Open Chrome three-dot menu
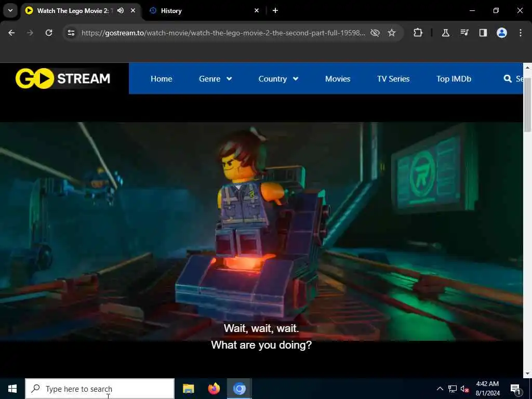Viewport: 532px width, 399px height. pyautogui.click(x=521, y=33)
